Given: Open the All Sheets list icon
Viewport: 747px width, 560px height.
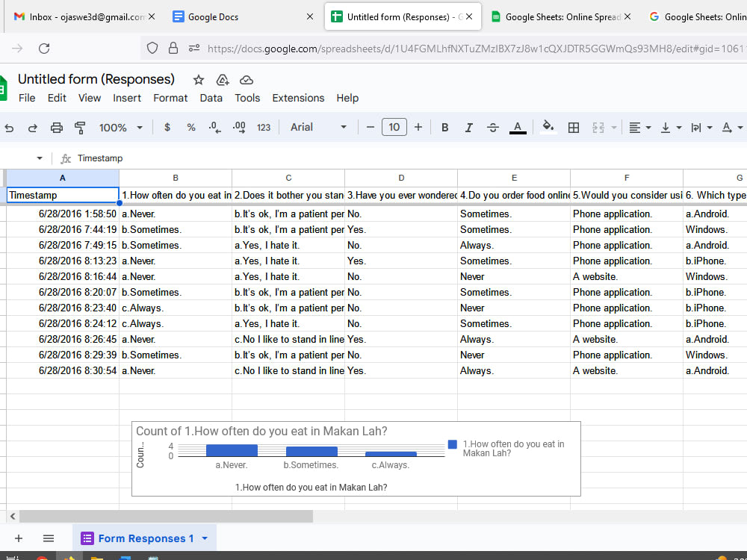Looking at the screenshot, I should (48, 538).
